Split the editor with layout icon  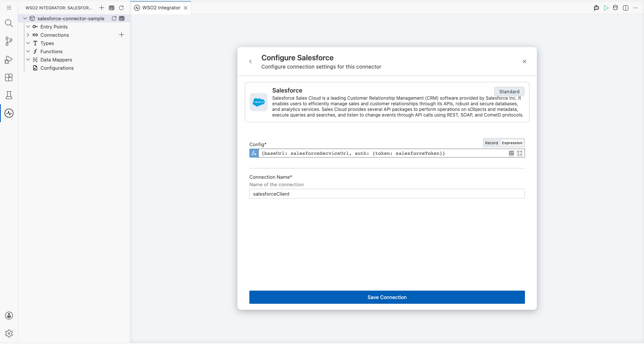626,7
